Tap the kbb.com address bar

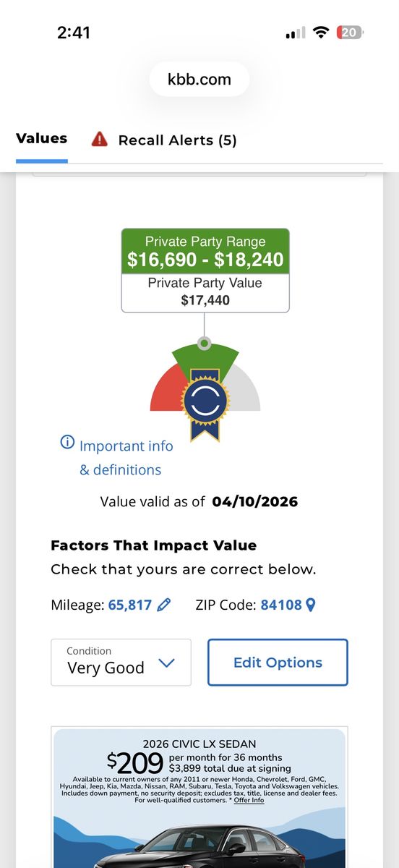pos(199,80)
